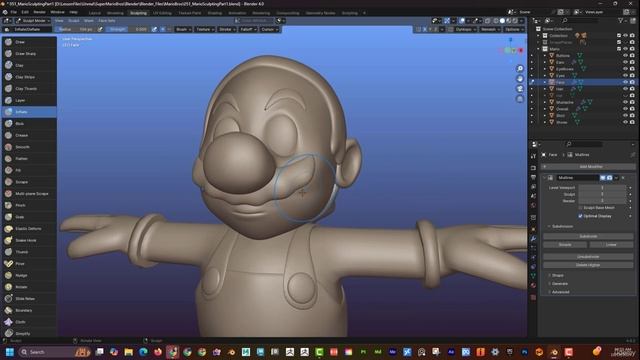Toggle visibility eye of Shoes object
640x360 pixels.
pyautogui.click(x=625, y=122)
